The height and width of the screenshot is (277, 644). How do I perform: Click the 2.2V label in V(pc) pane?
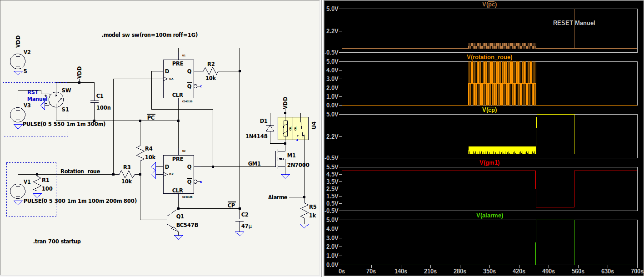tap(333, 31)
